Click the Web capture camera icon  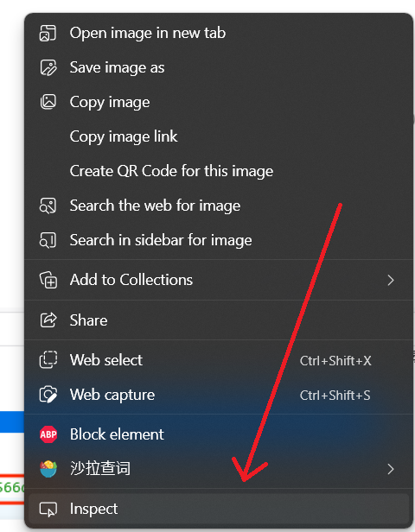coord(48,395)
